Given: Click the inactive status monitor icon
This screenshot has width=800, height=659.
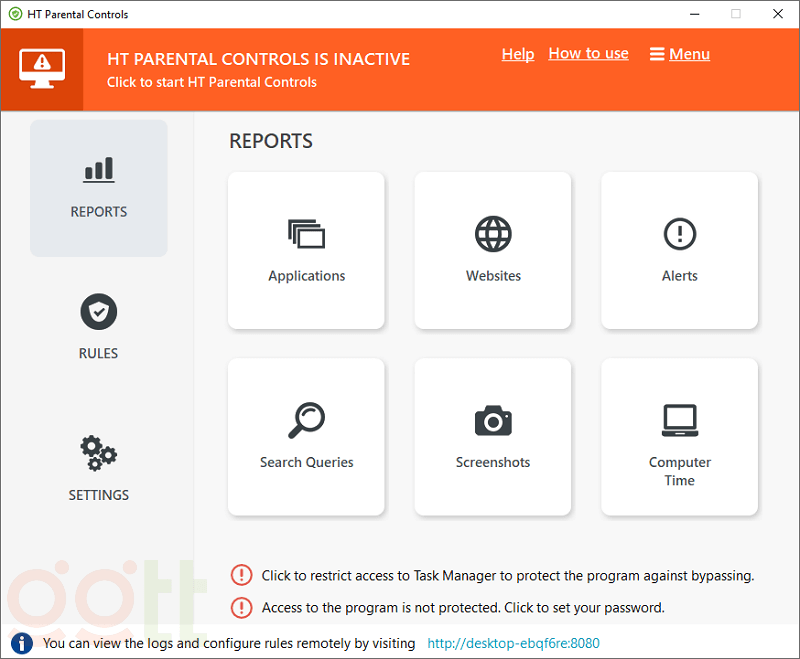Looking at the screenshot, I should (x=42, y=69).
